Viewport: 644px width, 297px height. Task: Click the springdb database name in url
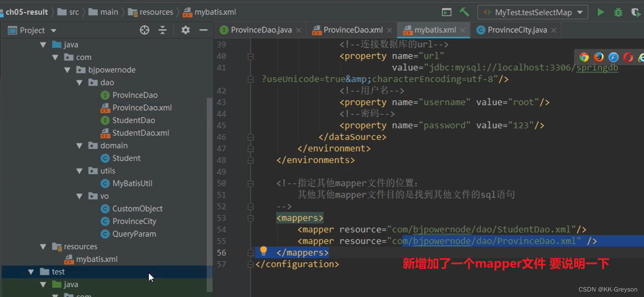pos(597,68)
